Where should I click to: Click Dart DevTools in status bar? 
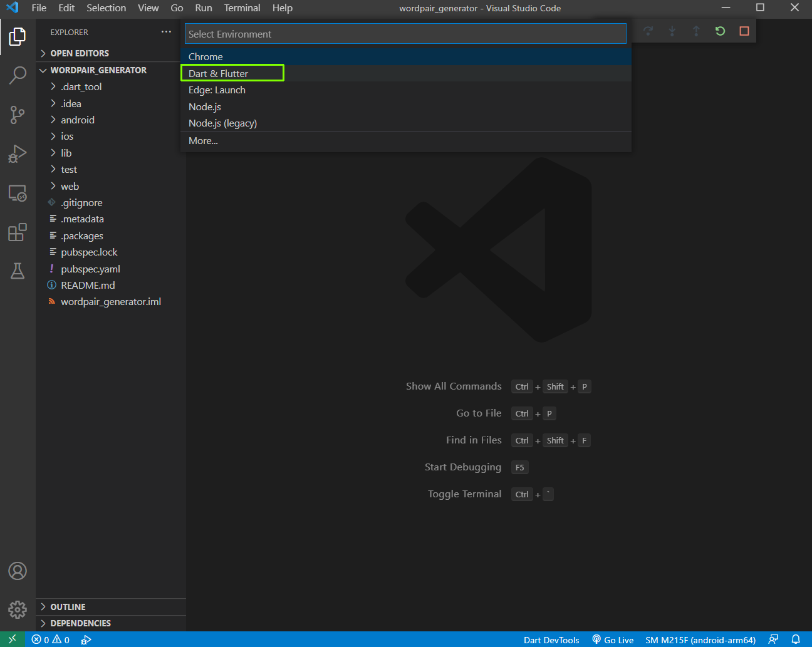[551, 639]
